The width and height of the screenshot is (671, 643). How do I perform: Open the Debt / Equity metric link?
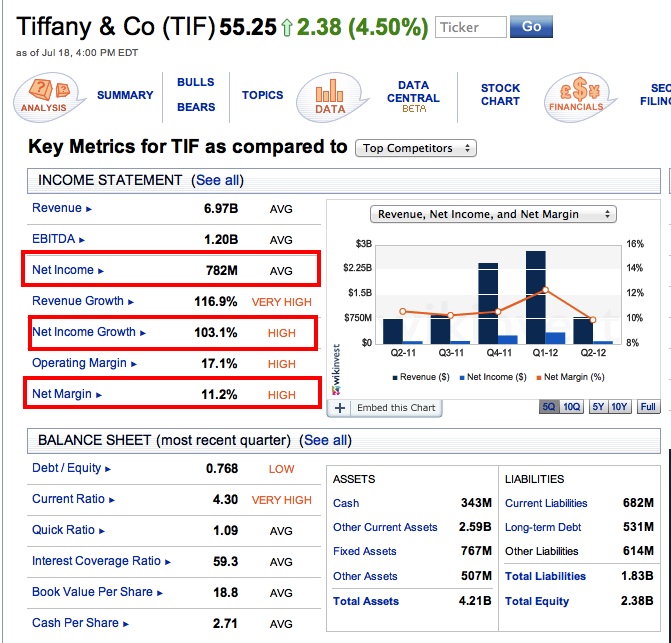[x=67, y=468]
